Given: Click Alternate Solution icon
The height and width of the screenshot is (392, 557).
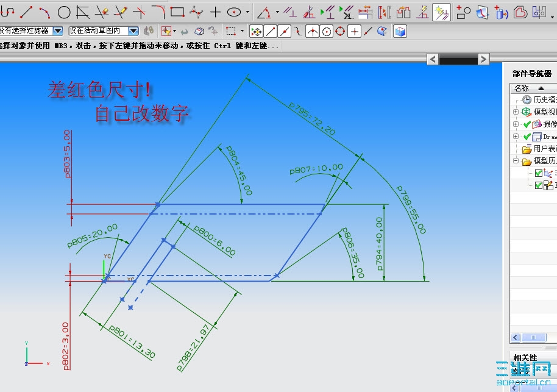Looking at the screenshot, I should (x=403, y=12).
